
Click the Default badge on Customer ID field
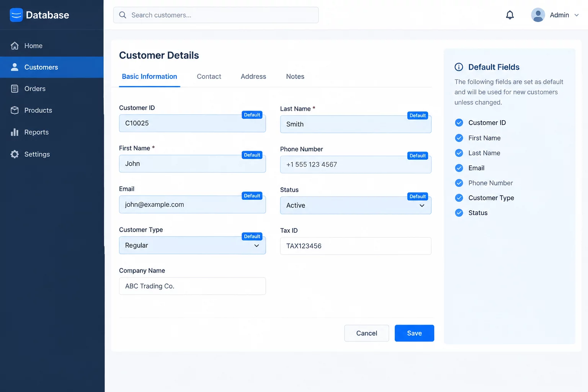pos(252,115)
